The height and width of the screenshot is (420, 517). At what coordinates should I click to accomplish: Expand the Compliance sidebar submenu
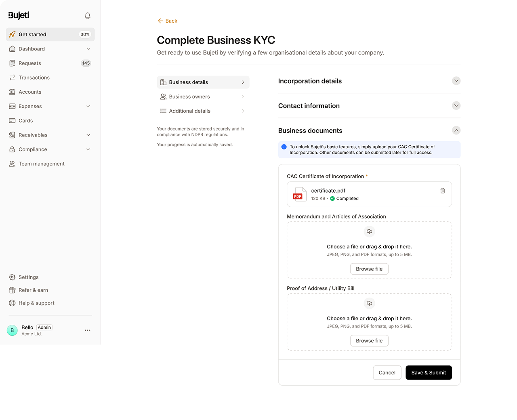coord(88,149)
